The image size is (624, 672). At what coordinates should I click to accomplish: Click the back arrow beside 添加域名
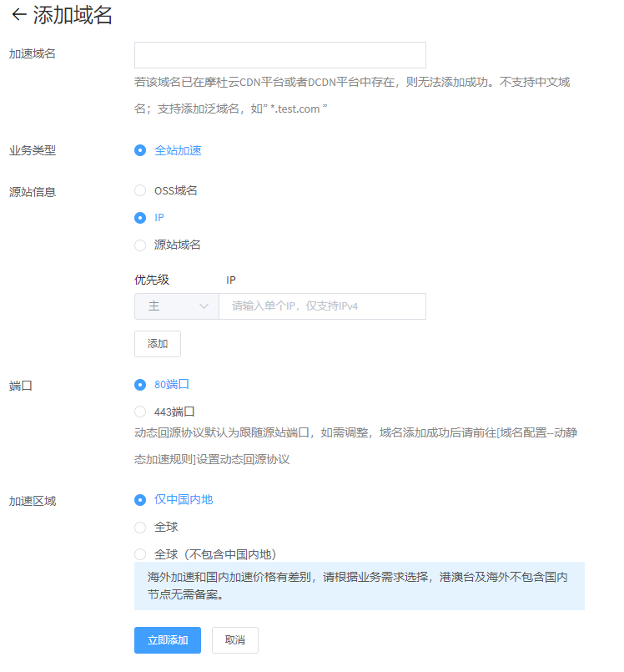point(18,15)
